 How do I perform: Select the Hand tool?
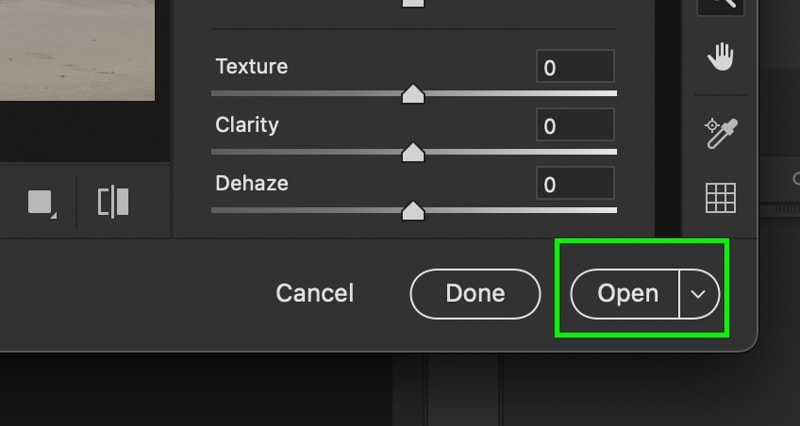pos(720,57)
